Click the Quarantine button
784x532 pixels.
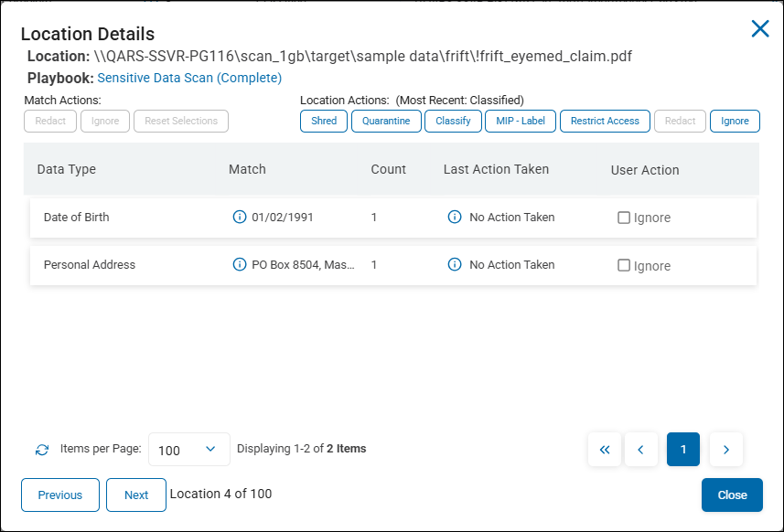click(x=386, y=121)
